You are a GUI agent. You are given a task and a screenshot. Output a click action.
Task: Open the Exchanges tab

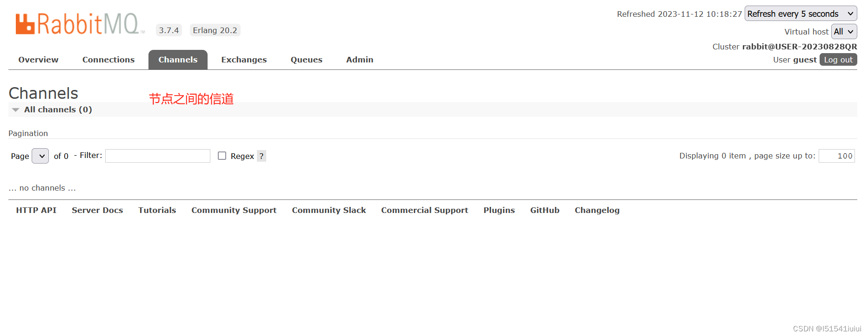tap(244, 60)
